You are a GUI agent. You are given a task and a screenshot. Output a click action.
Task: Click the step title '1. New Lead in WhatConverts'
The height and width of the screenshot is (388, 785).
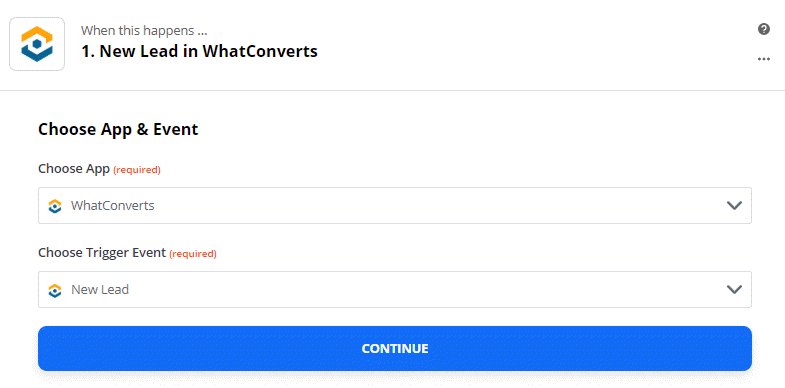(x=199, y=51)
